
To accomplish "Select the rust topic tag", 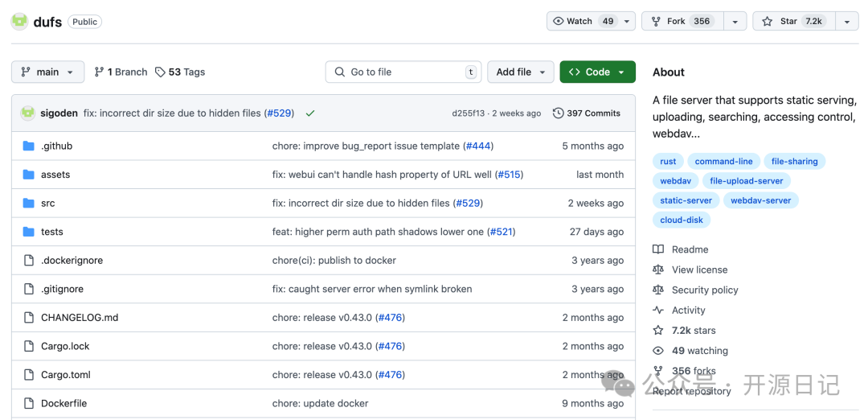I will [668, 162].
